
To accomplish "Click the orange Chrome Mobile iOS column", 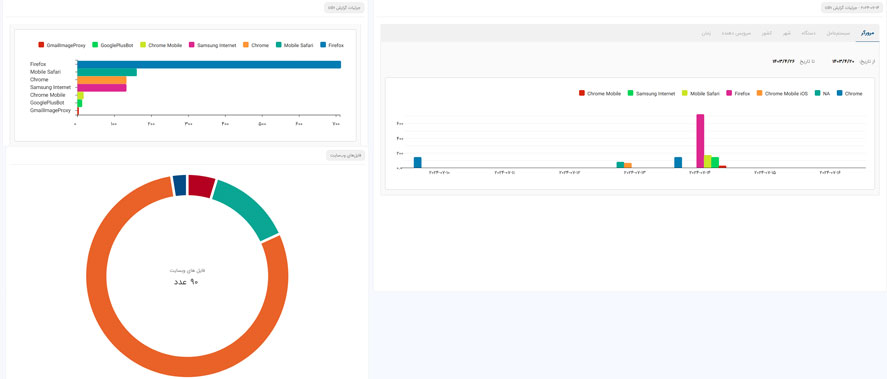I will pyautogui.click(x=628, y=165).
